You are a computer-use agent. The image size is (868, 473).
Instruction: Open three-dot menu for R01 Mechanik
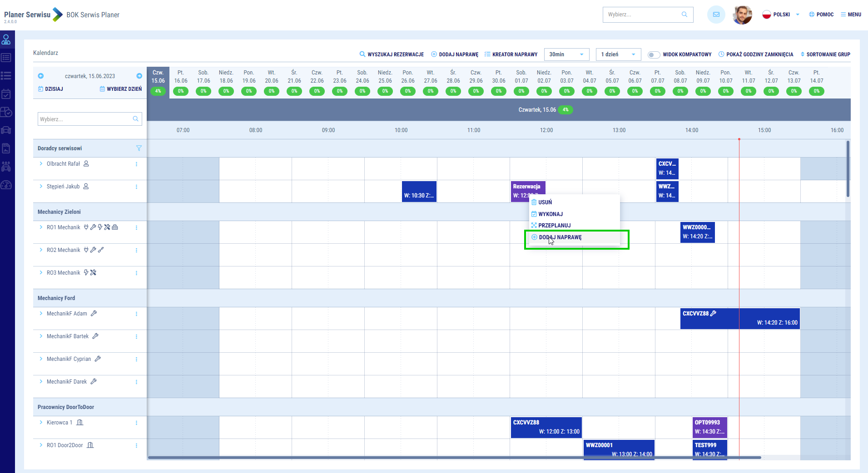136,227
